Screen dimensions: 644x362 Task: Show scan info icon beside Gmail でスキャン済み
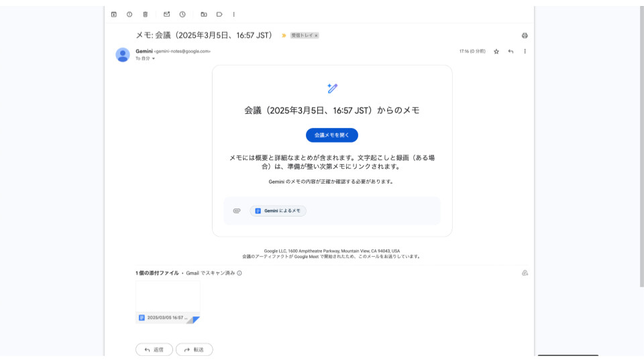pos(239,273)
